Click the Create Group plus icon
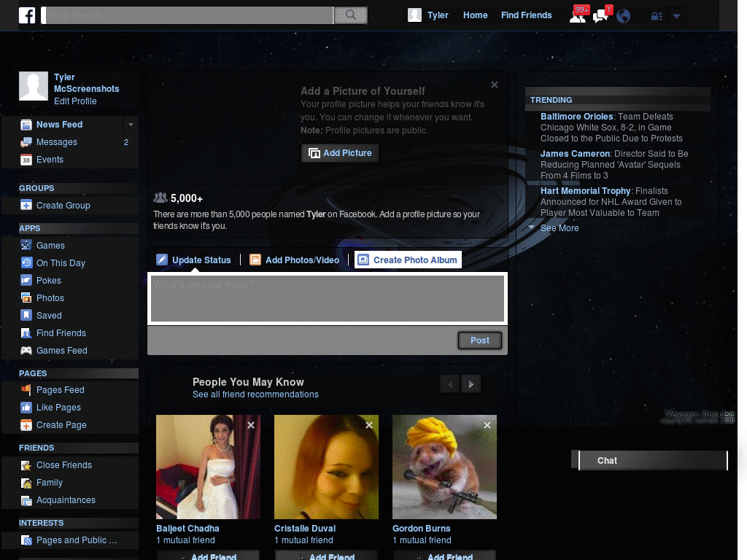Viewport: 747px width, 560px height. click(x=26, y=206)
